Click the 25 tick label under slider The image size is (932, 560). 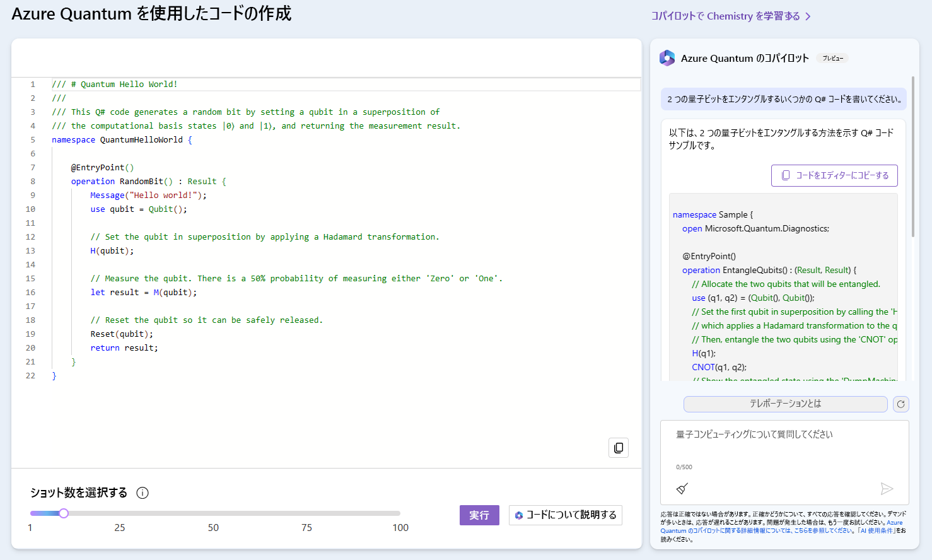pyautogui.click(x=120, y=528)
